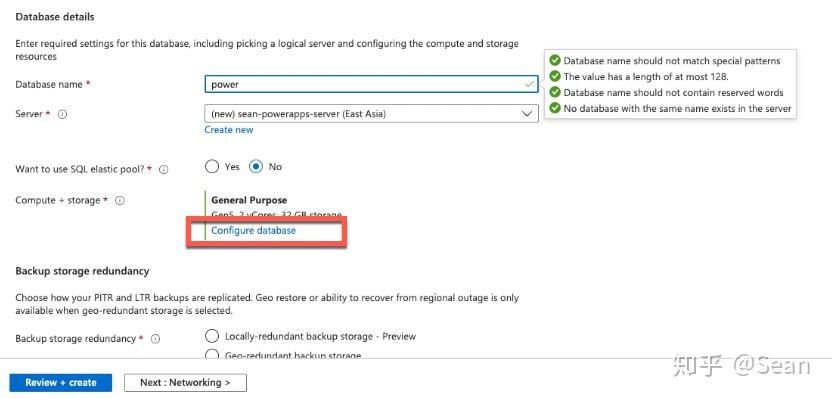Choose Geo-redundant backup storage option
The width and height of the screenshot is (832, 398).
coord(212,354)
